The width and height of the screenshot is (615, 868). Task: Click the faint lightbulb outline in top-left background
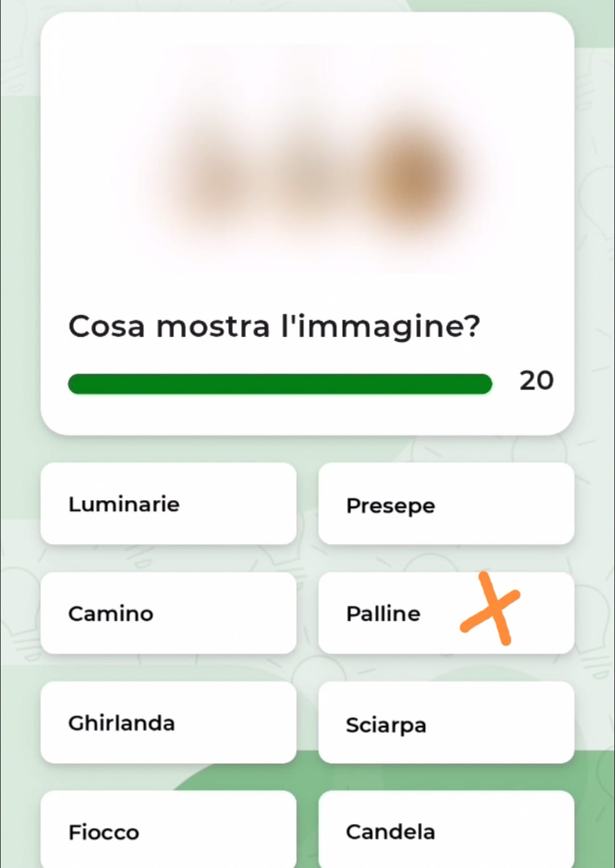(14, 74)
